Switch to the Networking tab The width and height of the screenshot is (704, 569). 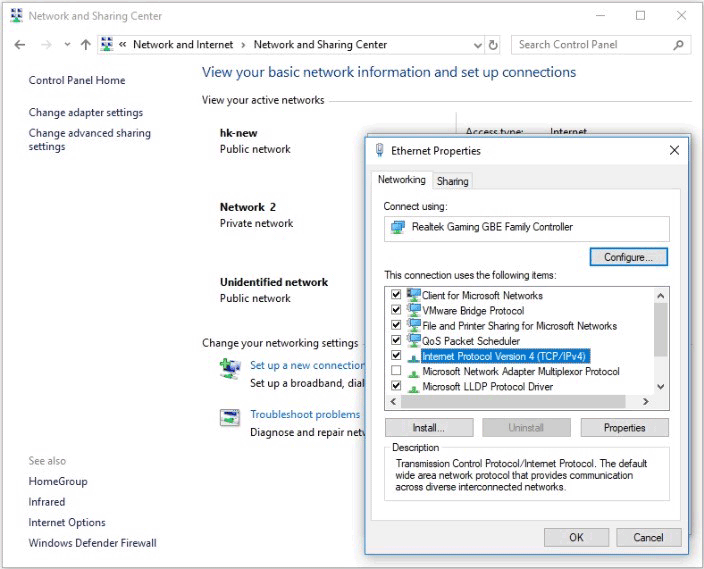(x=401, y=180)
